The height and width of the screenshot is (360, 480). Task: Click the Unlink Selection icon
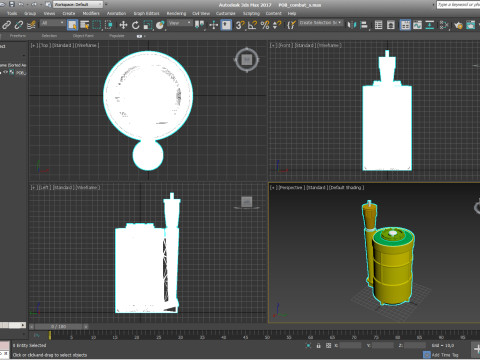click(x=19, y=25)
